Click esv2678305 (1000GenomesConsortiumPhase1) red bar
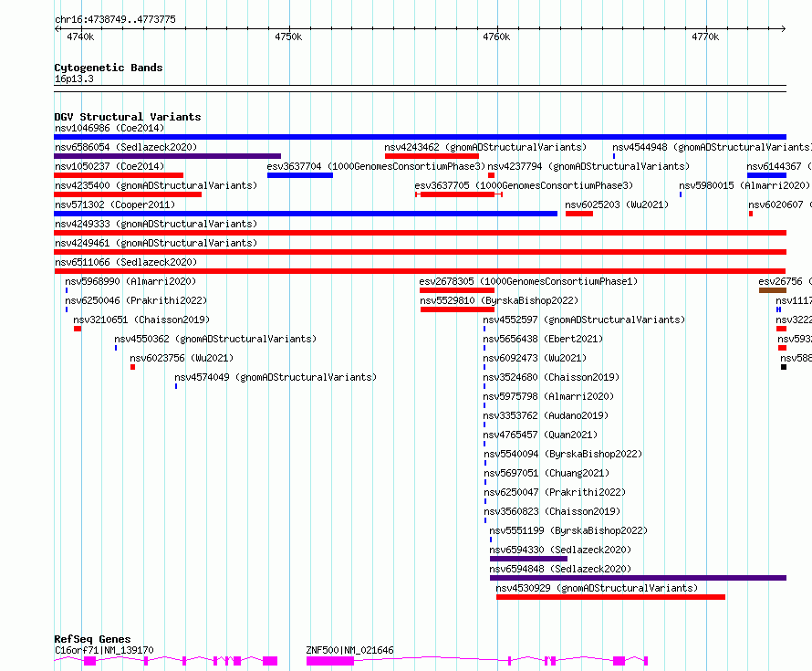This screenshot has height=671, width=812. click(457, 290)
